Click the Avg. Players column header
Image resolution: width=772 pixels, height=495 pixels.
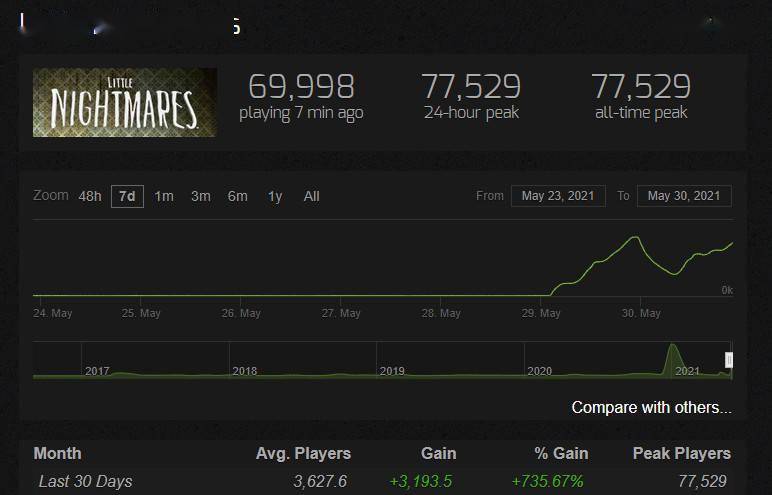pyautogui.click(x=303, y=454)
